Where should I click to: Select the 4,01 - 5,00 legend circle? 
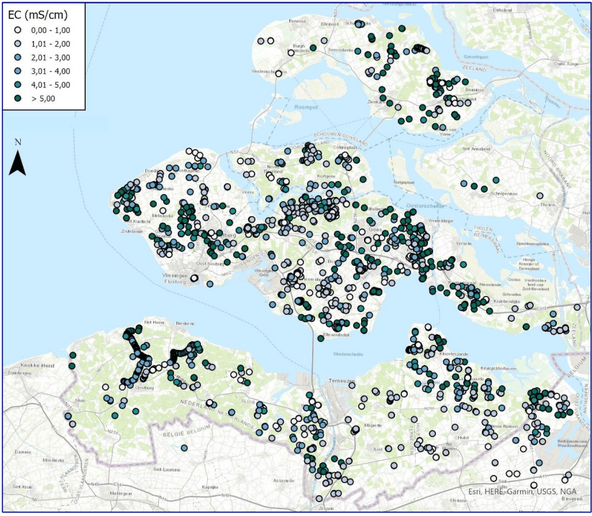[17, 85]
